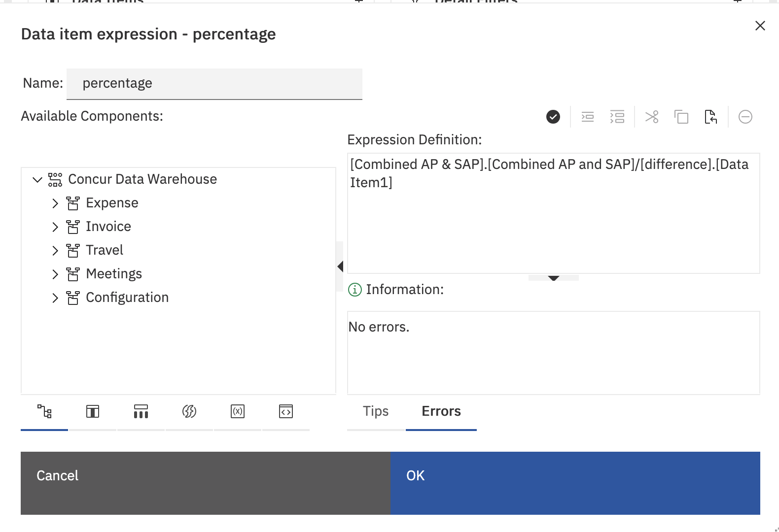Screen dimensions: 779x532
Task: Expand the Configuration folder
Action: [55, 298]
